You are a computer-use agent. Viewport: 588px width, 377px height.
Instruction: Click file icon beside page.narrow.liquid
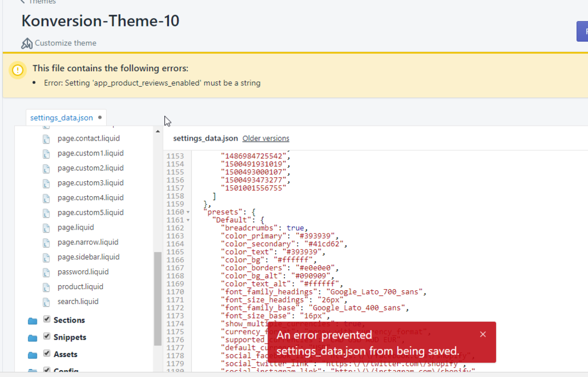[x=46, y=243]
